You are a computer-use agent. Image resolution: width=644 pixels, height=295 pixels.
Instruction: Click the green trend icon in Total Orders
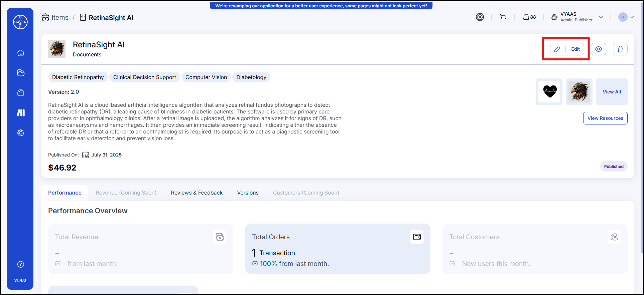(x=255, y=264)
